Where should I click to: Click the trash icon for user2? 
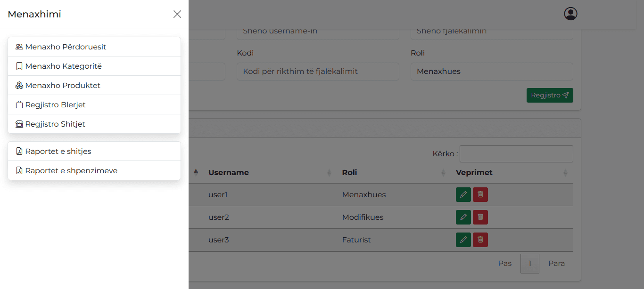click(x=480, y=217)
